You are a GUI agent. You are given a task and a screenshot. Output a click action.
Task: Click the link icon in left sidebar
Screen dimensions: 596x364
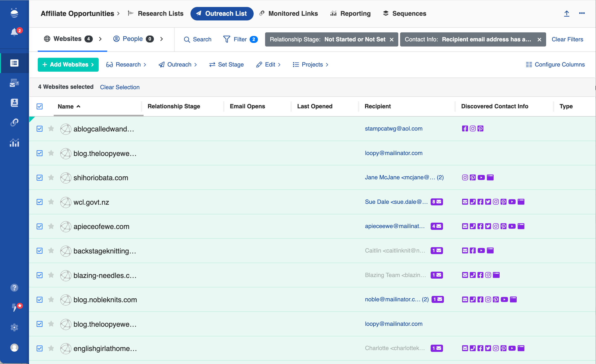[x=14, y=122]
